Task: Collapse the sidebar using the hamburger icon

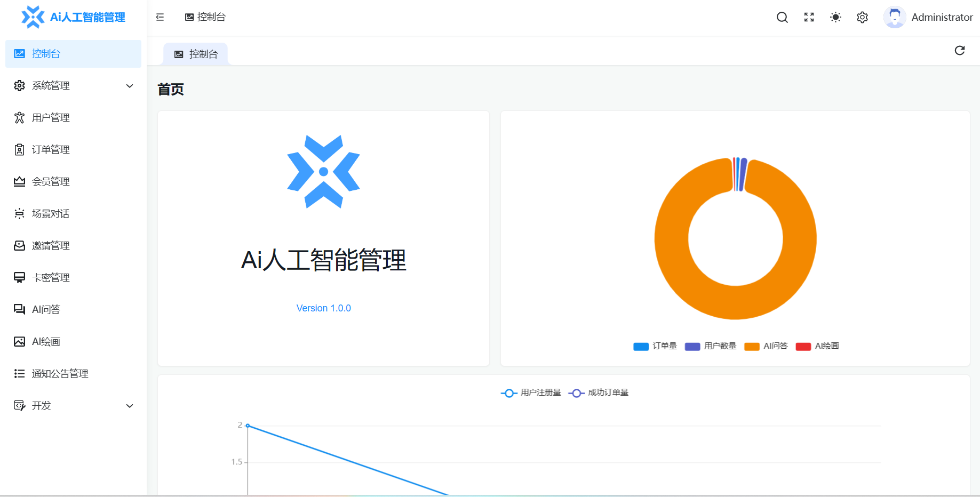Action: tap(160, 17)
